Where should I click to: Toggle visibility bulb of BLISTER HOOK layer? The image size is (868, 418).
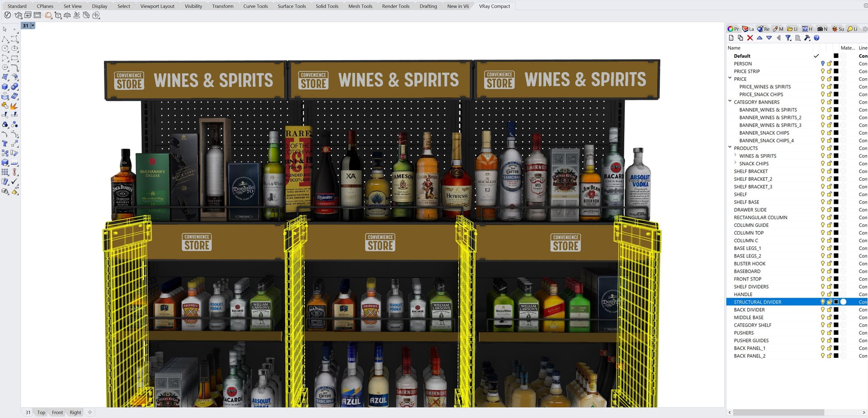pyautogui.click(x=823, y=263)
